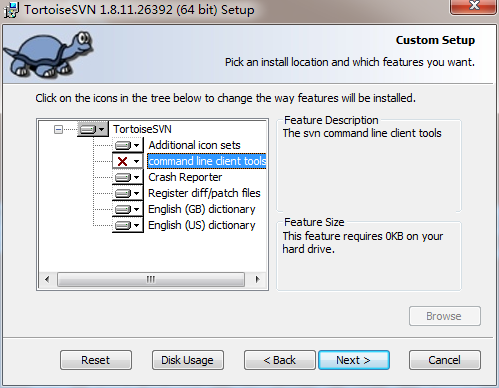Screen dimensions: 499x388
Task: Open install-state dropdown for English (GB) dictionary
Action: pyautogui.click(x=128, y=209)
